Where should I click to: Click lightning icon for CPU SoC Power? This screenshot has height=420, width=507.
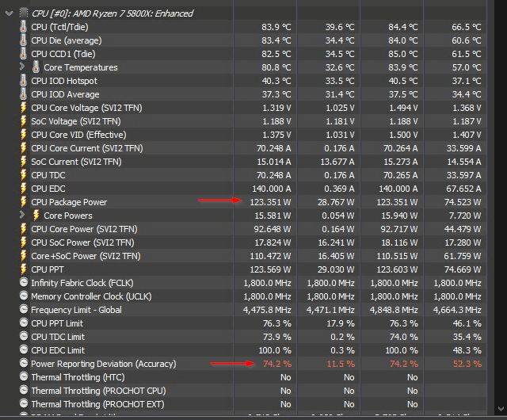(x=23, y=242)
